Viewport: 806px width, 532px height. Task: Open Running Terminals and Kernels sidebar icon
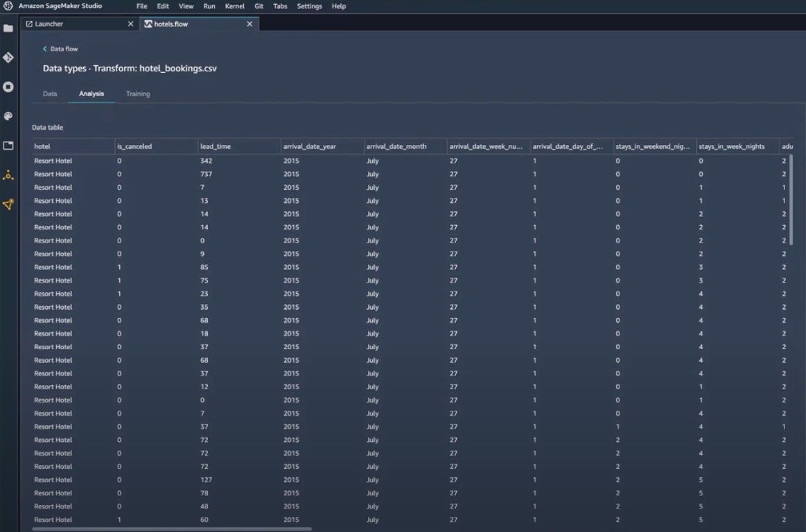click(x=8, y=87)
